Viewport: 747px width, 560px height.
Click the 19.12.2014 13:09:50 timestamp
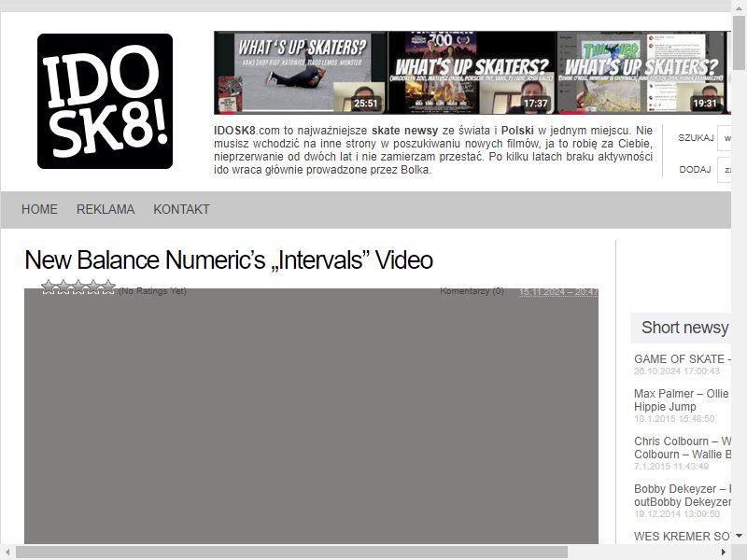[676, 514]
